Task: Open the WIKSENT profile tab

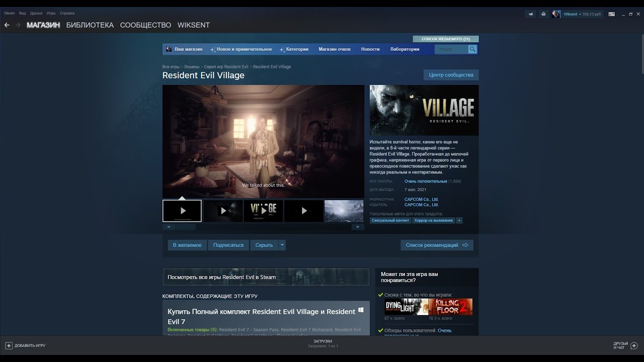Action: pos(194,25)
